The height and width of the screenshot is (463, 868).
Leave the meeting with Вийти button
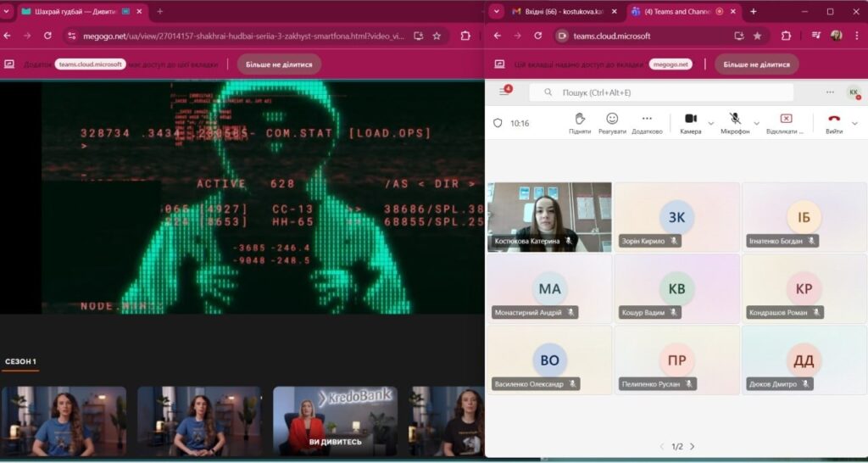point(834,122)
